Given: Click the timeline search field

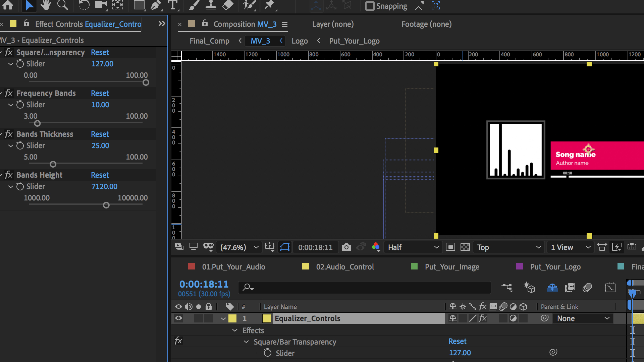Looking at the screenshot, I should pos(365,287).
